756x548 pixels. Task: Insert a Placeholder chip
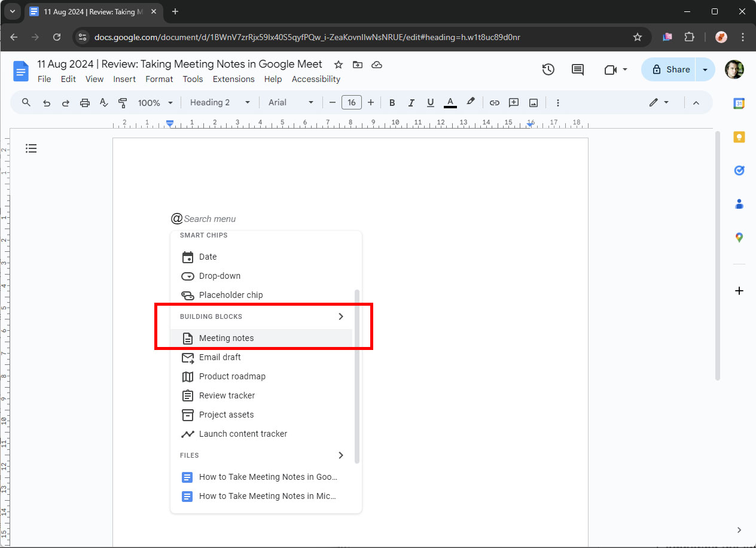coord(261,295)
